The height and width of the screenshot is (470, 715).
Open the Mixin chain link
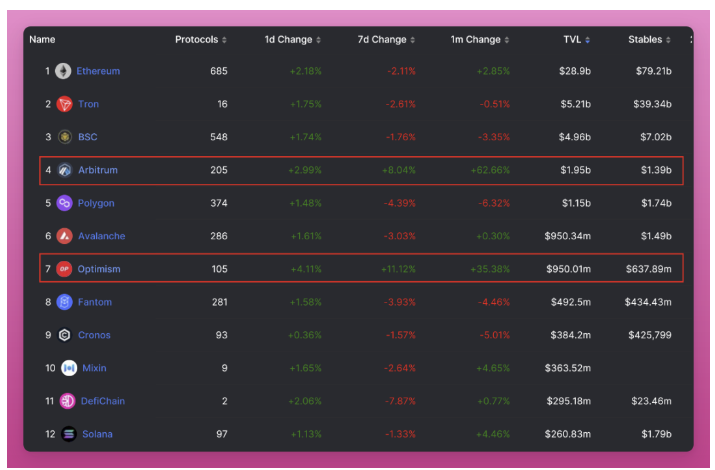point(94,368)
